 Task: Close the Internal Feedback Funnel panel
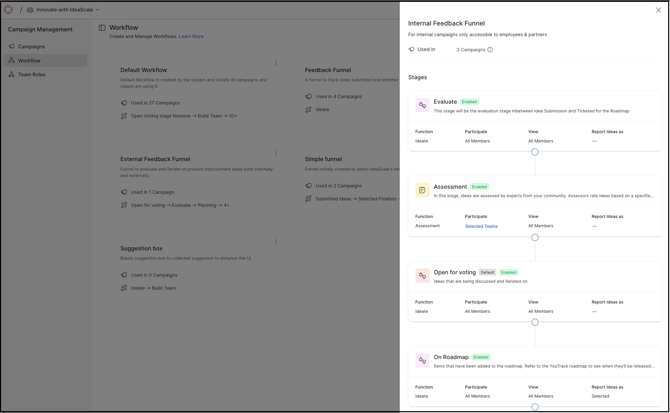click(658, 10)
